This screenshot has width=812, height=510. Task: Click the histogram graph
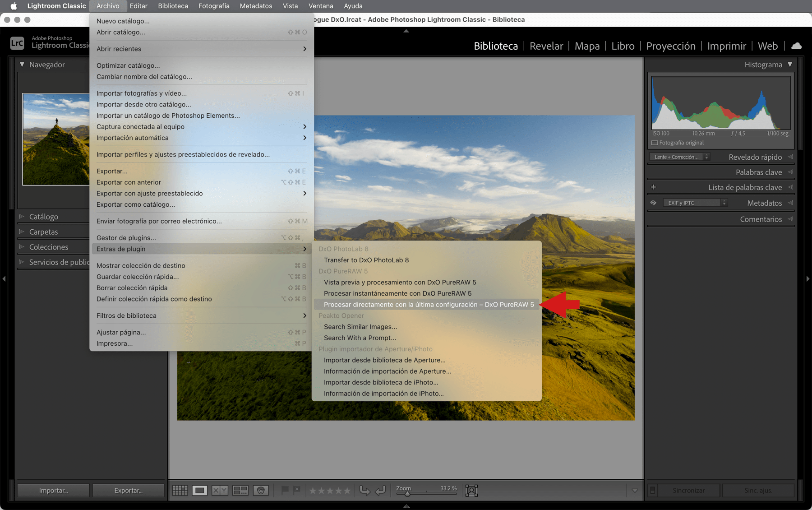(x=721, y=102)
